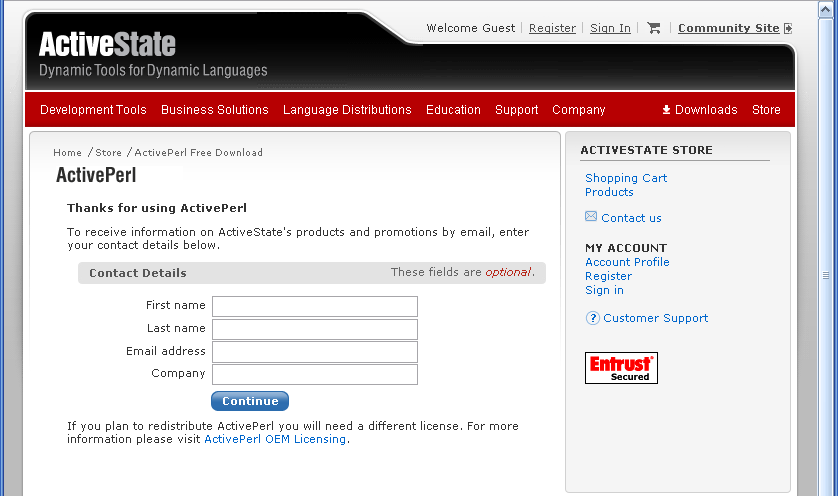Open the Community Site link
This screenshot has width=838, height=496.
point(728,28)
